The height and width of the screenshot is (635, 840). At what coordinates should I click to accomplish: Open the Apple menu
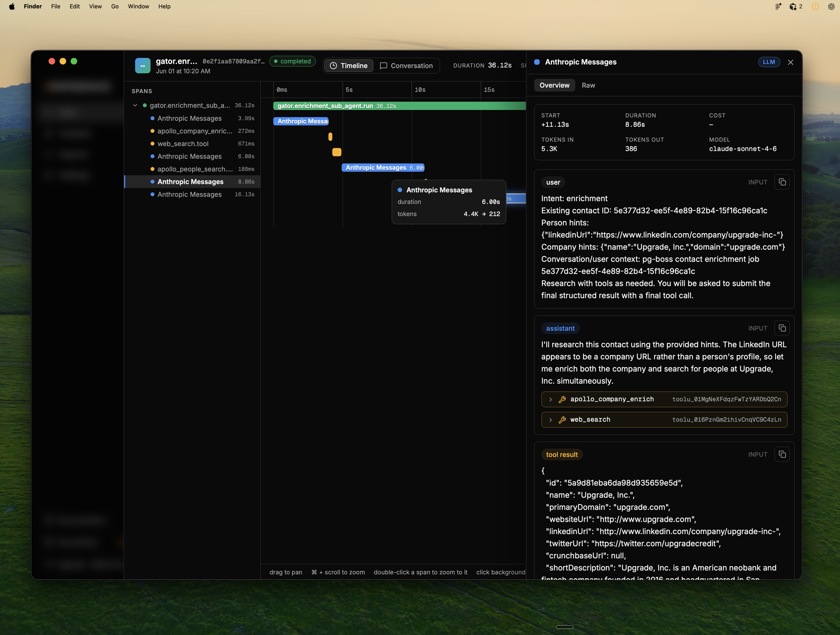pyautogui.click(x=12, y=6)
